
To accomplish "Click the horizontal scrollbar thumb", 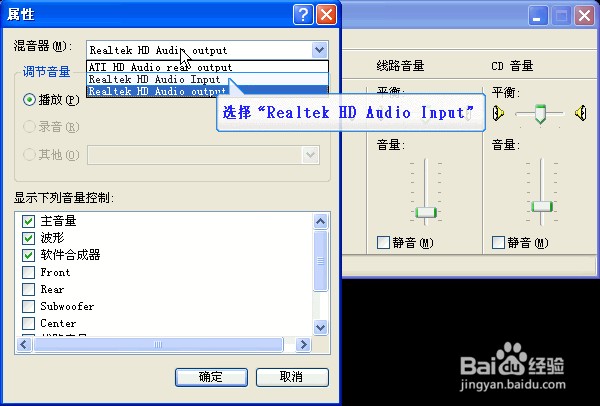I will click(158, 344).
